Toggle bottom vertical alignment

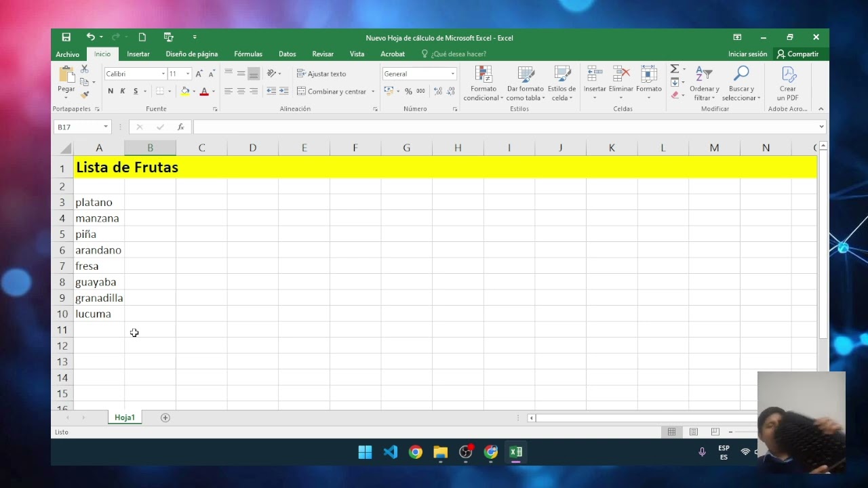(254, 73)
